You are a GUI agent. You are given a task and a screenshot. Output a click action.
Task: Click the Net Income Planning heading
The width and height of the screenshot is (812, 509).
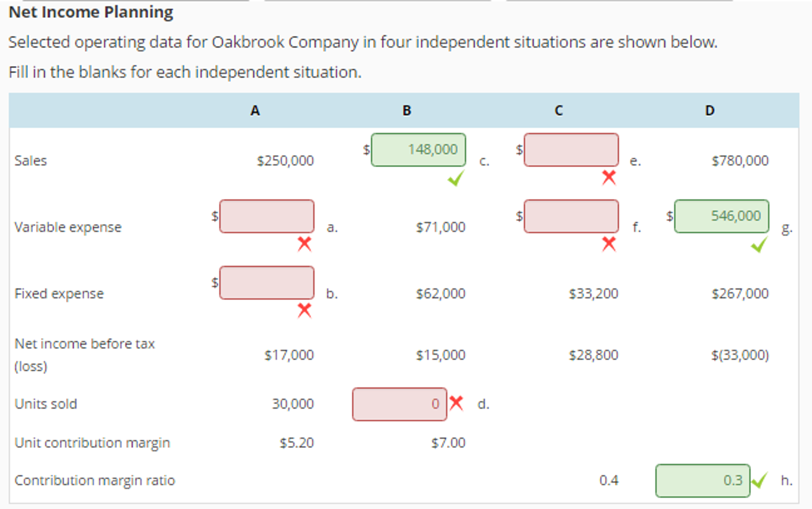(x=91, y=12)
